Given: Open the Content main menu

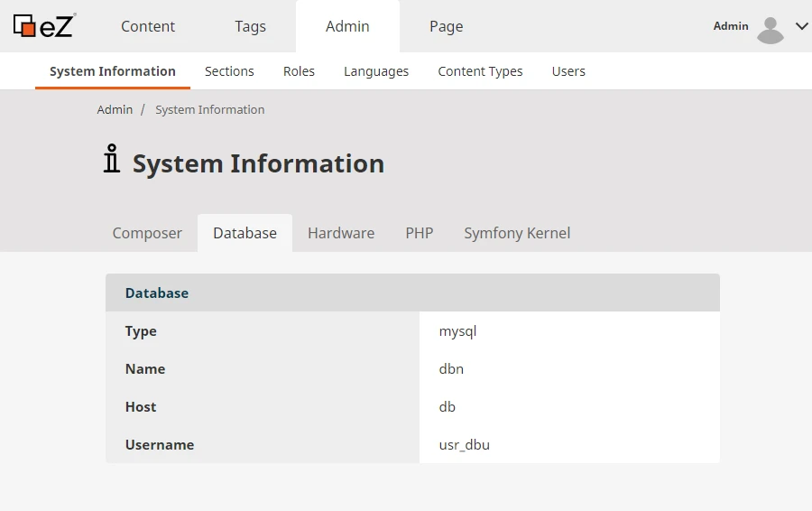Looking at the screenshot, I should (148, 26).
